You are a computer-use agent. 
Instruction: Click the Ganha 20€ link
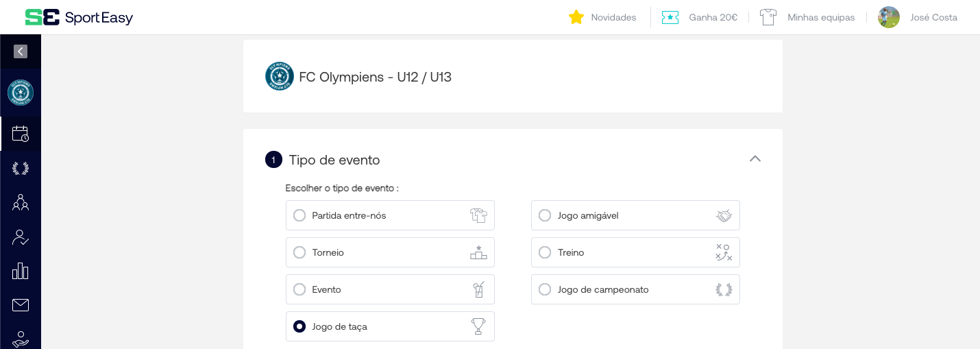coord(713,17)
